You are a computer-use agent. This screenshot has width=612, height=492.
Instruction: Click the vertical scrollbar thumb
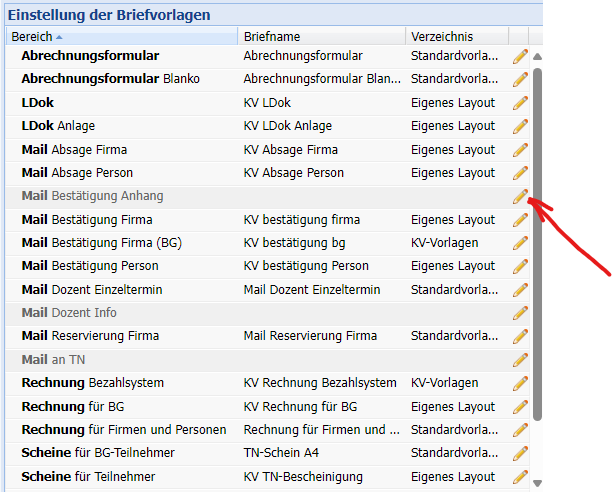[537, 240]
